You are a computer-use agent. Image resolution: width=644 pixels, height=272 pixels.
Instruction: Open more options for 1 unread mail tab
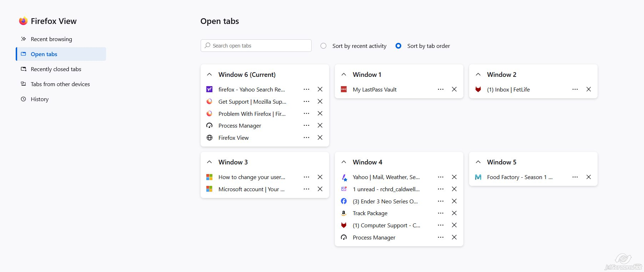tap(441, 189)
